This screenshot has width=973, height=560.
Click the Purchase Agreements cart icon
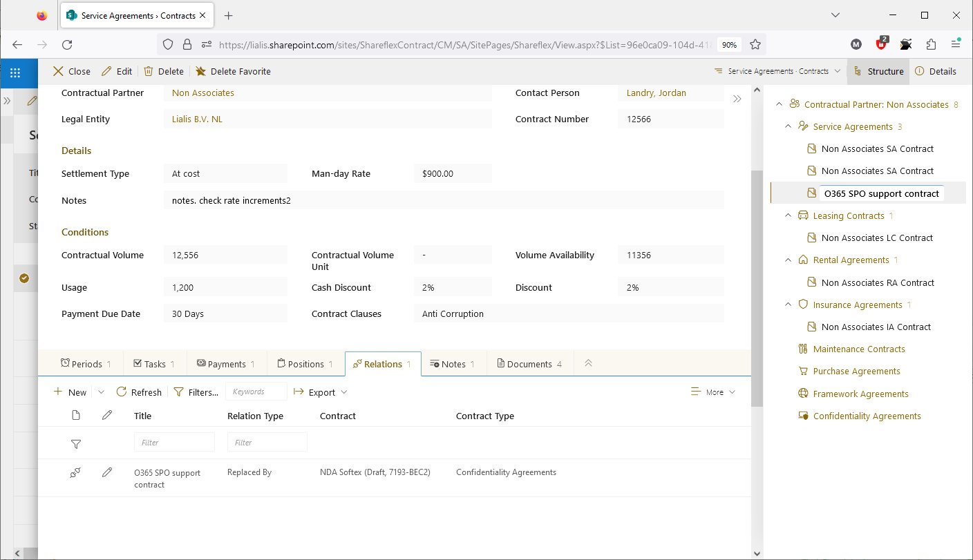(x=803, y=371)
